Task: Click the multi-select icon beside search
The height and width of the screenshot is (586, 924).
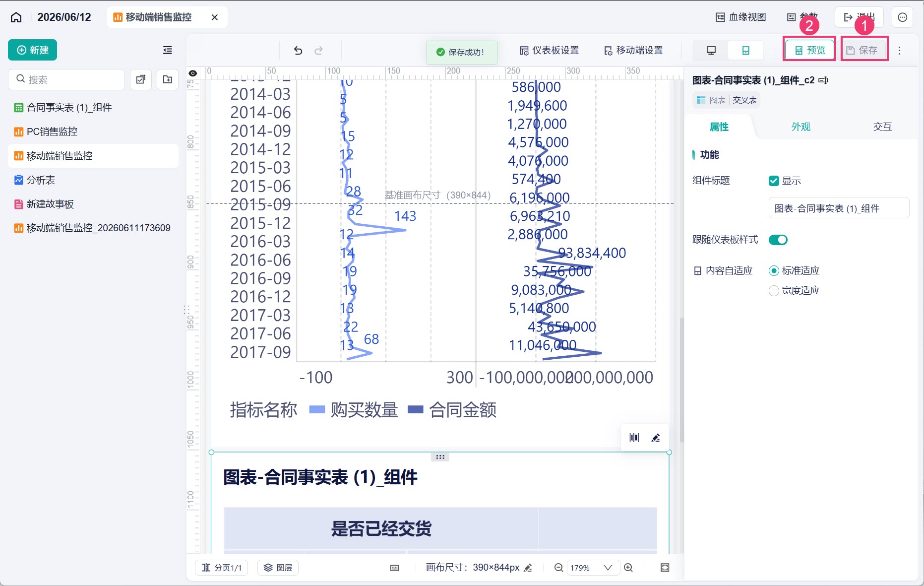Action: 141,79
